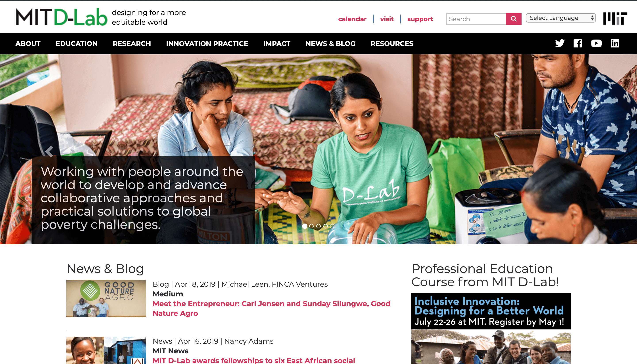Open the D-Lab Twitter page icon
Screen dimensions: 637x364
(560, 43)
